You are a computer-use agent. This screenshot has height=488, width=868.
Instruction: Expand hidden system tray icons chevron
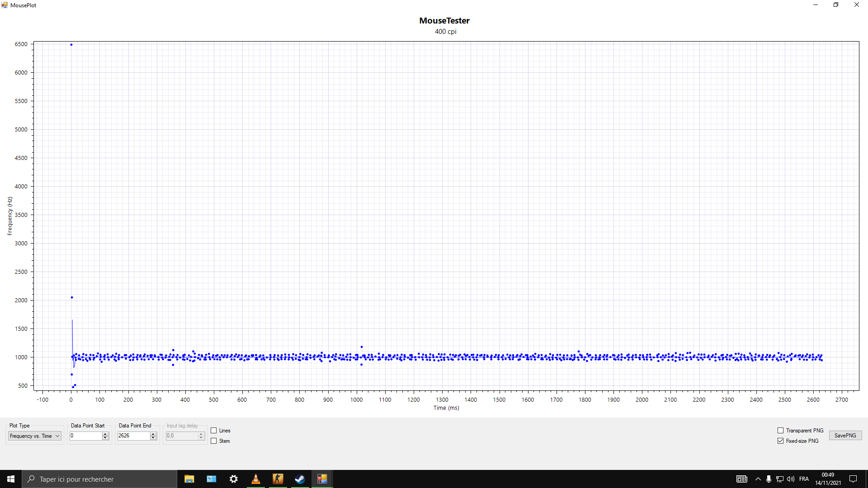pos(758,479)
